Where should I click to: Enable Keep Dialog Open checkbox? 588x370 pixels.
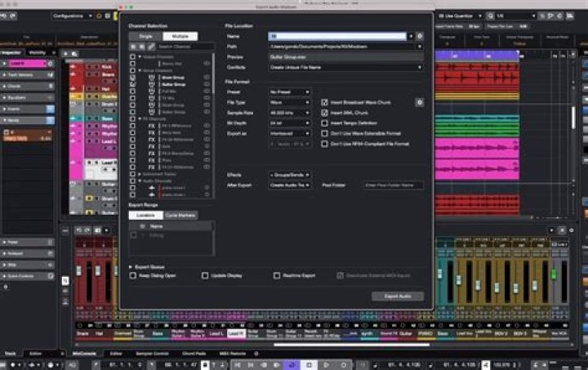coord(133,275)
